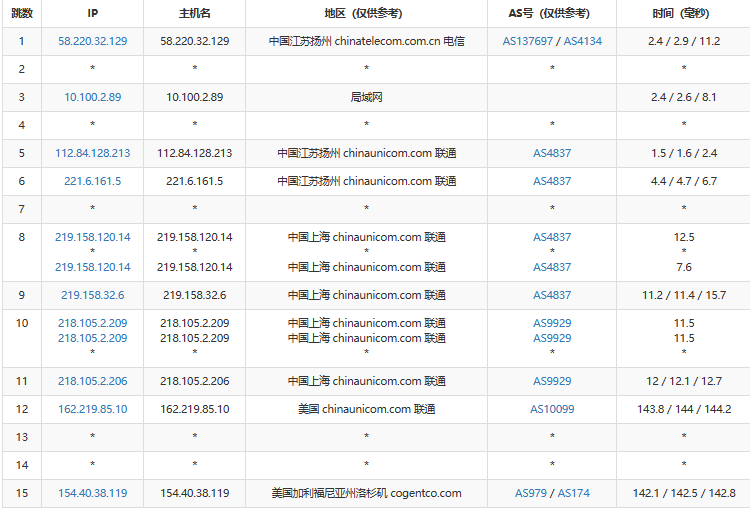Screen dimensions: 750x512
Task: Select plain hostname 10.100.2.89 in 主机名 column
Action: tap(195, 97)
